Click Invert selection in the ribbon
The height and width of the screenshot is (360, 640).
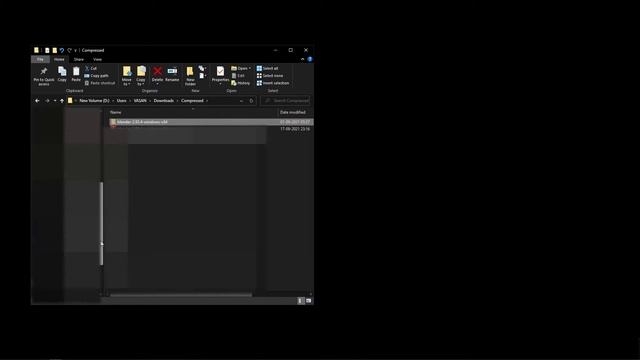[x=273, y=83]
